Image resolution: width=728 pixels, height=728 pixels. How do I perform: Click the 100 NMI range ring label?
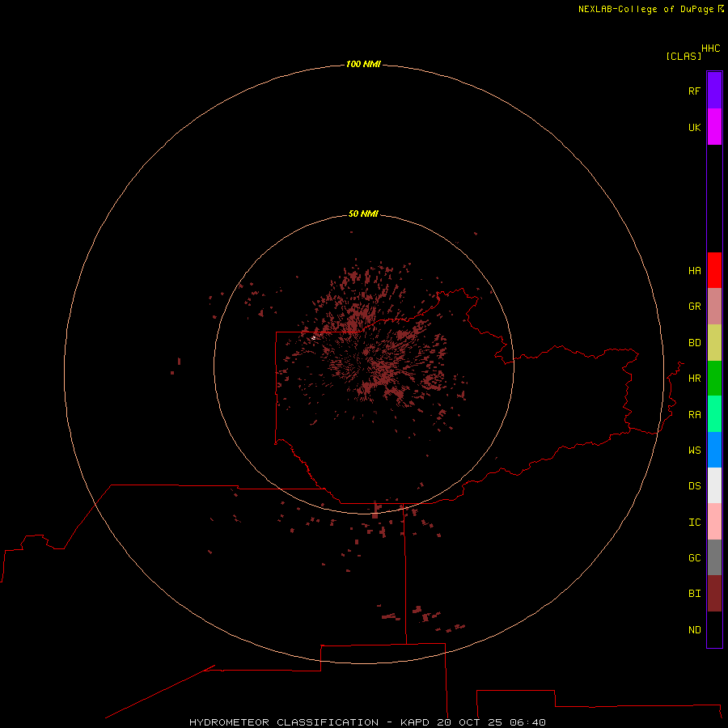363,64
